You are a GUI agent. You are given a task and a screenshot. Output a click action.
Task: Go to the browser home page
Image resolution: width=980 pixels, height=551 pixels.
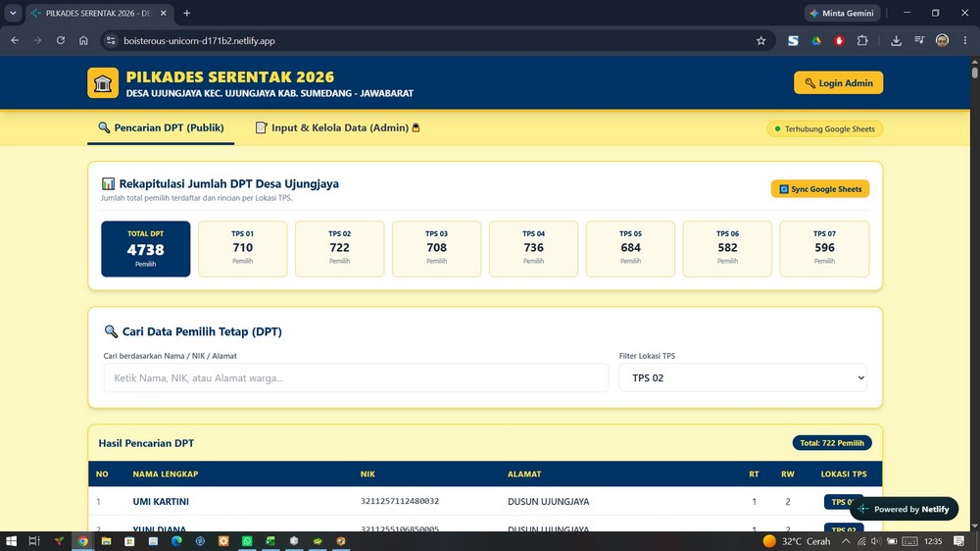pos(83,40)
